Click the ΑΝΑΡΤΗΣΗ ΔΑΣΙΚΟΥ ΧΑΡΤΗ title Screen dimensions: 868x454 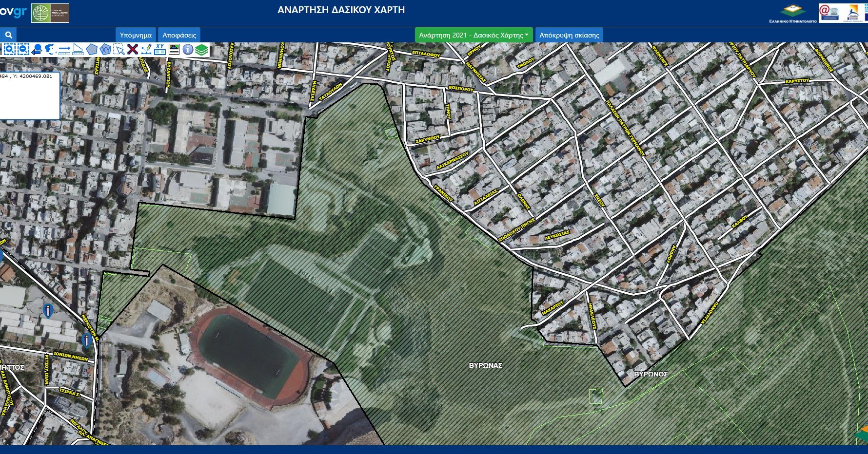(x=341, y=10)
